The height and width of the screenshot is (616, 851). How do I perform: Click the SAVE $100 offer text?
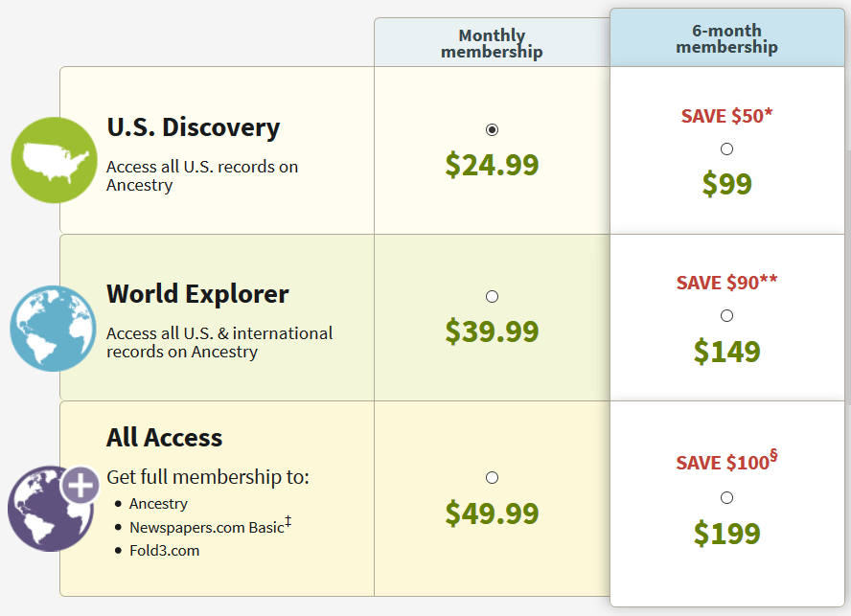726,462
